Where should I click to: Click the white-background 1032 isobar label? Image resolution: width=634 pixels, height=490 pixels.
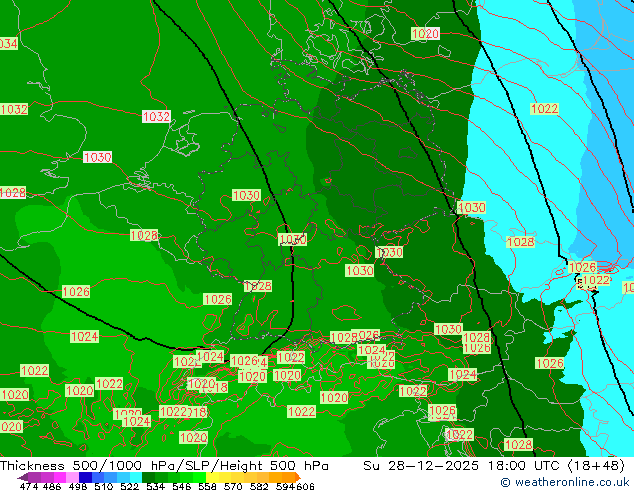tap(156, 116)
